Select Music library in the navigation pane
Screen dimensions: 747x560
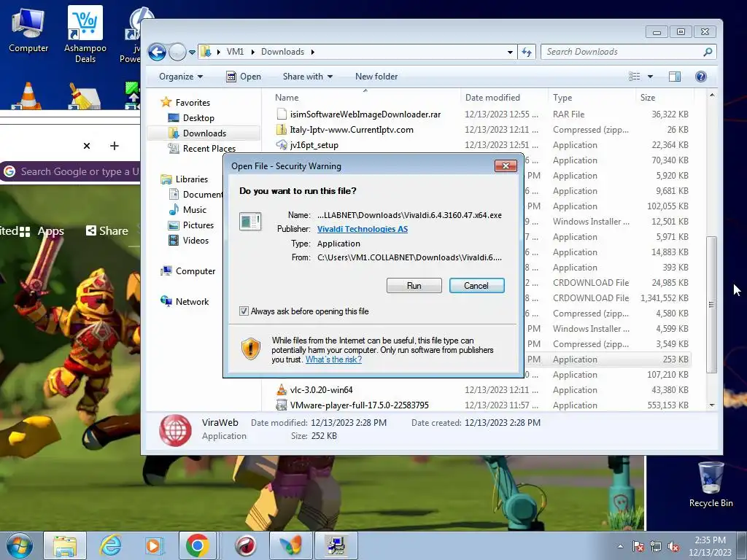pyautogui.click(x=194, y=210)
